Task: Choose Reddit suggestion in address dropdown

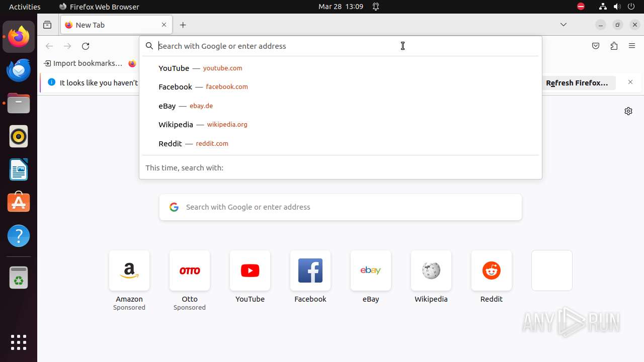Action: point(341,143)
